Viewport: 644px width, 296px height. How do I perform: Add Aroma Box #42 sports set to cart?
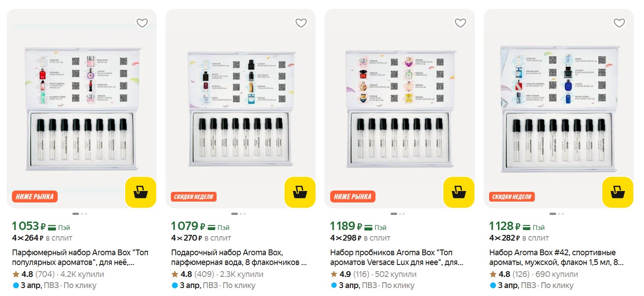pyautogui.click(x=617, y=192)
